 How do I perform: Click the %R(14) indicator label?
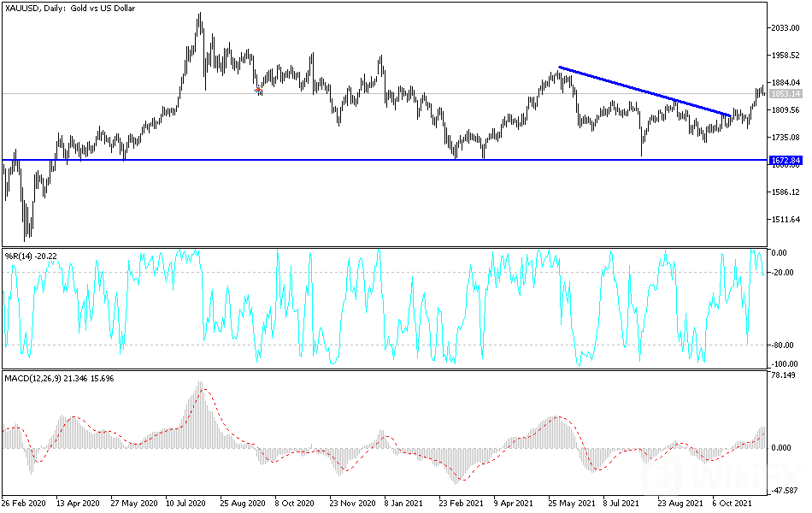[31, 255]
